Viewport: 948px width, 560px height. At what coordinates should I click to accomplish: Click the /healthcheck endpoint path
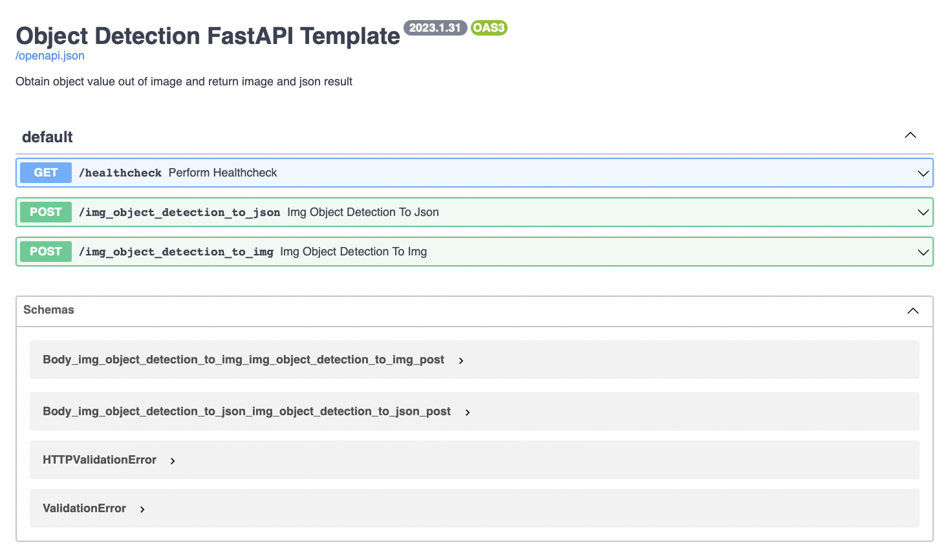[x=120, y=173]
